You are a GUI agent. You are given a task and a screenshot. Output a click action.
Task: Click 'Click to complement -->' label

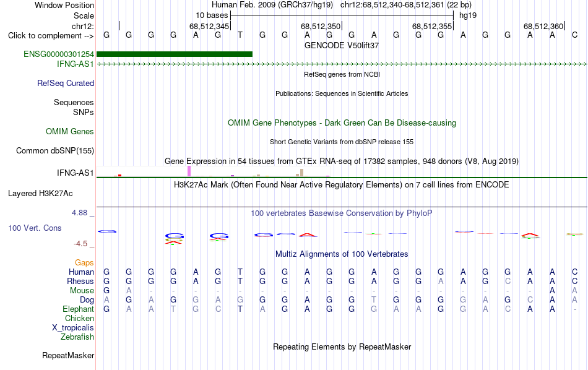point(51,36)
